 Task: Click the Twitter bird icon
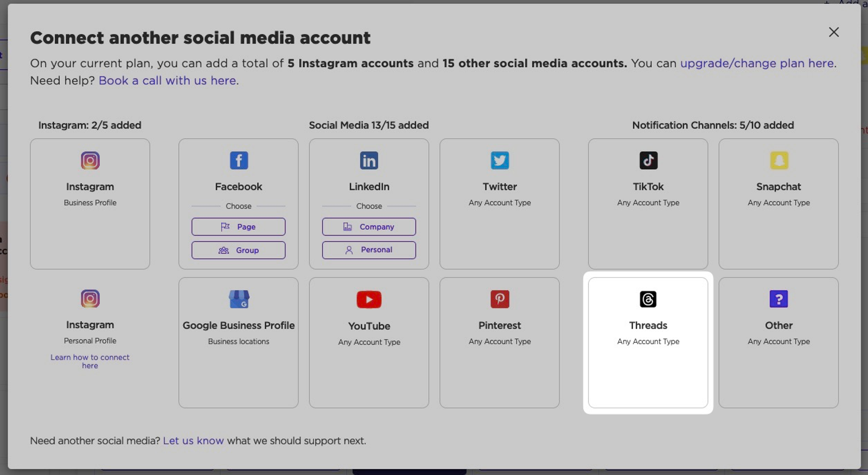(500, 161)
